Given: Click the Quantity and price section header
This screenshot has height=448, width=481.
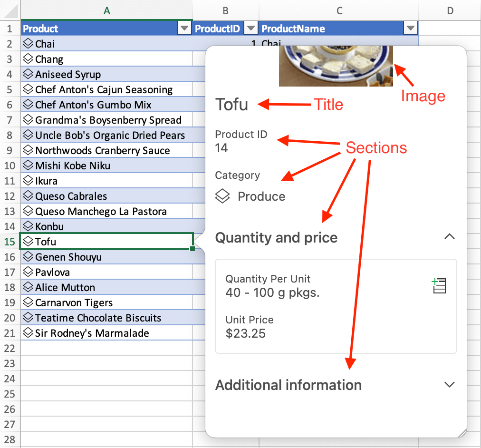Looking at the screenshot, I should point(276,237).
